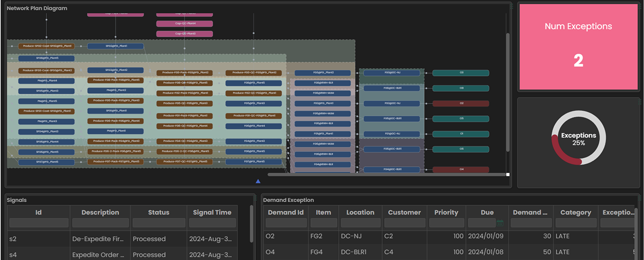
Task: Click the Demand Id filter input
Action: click(x=286, y=223)
